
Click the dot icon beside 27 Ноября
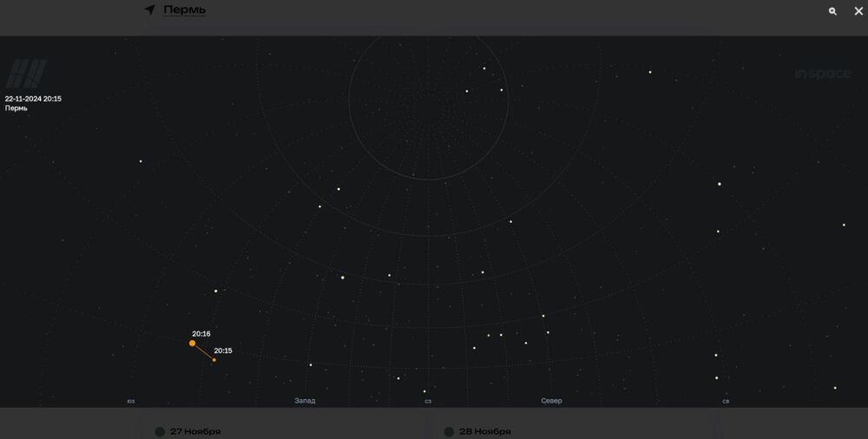(x=160, y=432)
